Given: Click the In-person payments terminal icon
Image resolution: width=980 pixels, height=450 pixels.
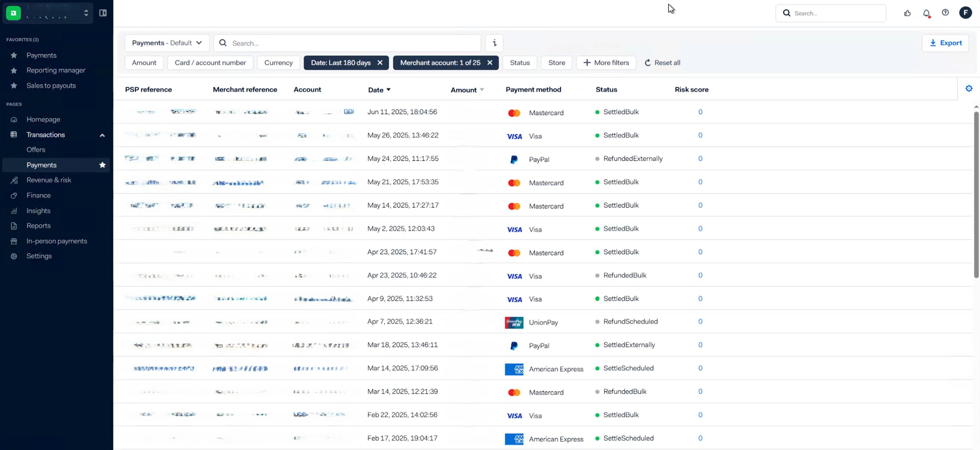Looking at the screenshot, I should point(14,241).
